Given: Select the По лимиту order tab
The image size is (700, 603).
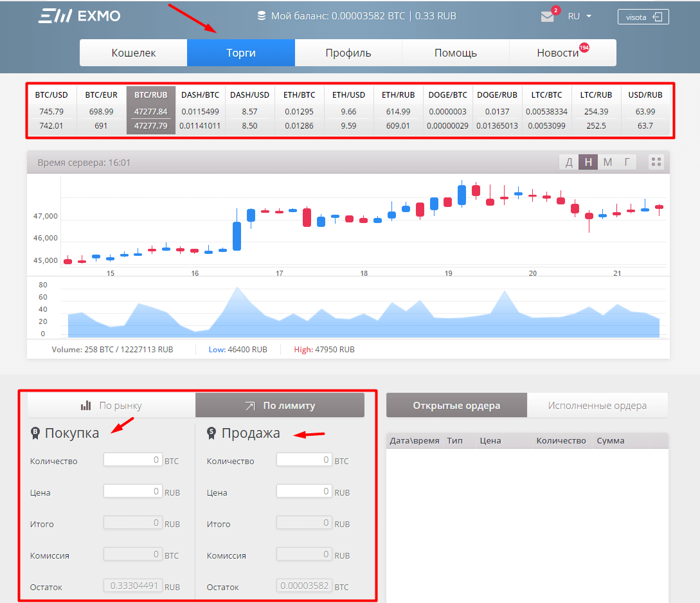Looking at the screenshot, I should tap(280, 405).
